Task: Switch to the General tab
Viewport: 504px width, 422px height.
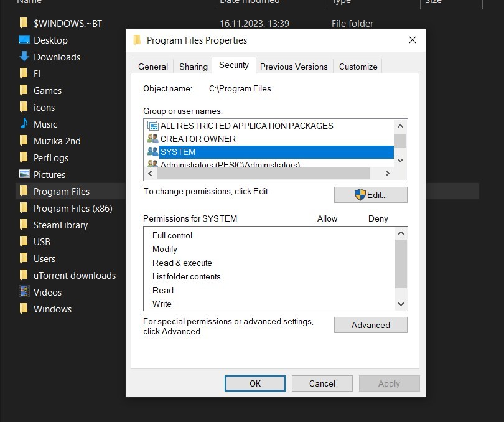Action: coord(153,67)
